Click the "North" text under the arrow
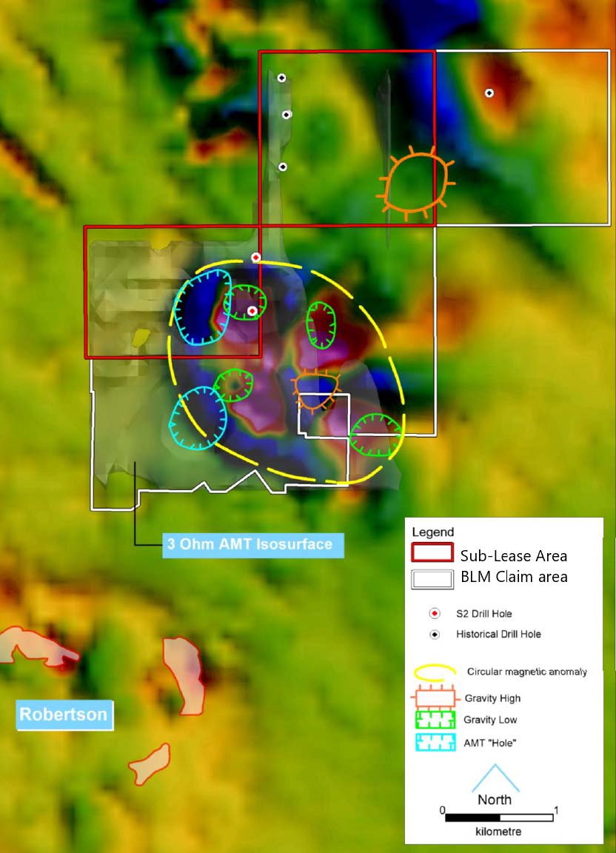Image resolution: width=616 pixels, height=853 pixels. (495, 800)
